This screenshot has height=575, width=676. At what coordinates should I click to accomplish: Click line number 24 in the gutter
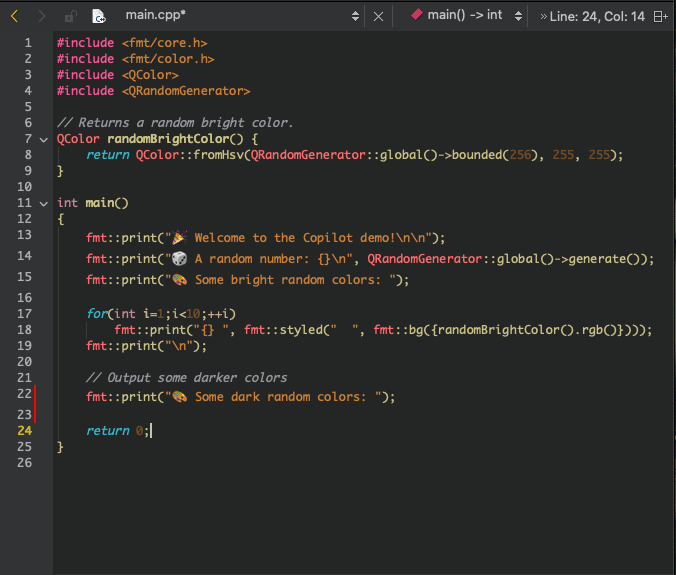point(24,430)
